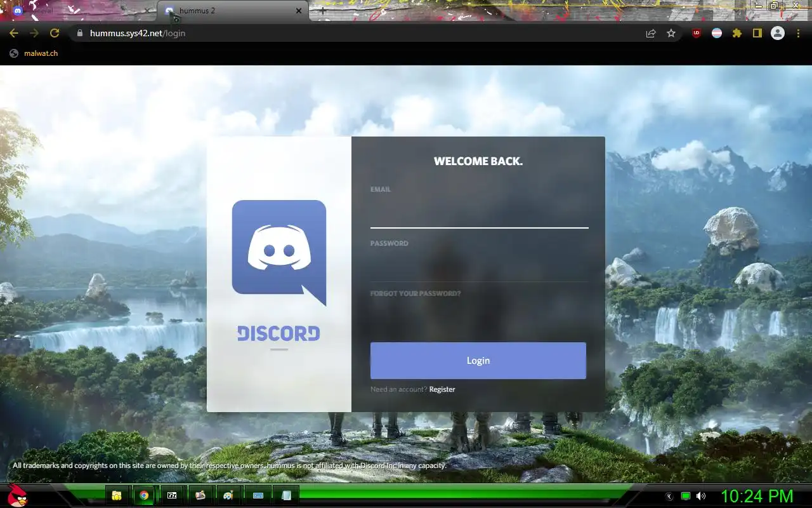Click the padlock site info icon
812x508 pixels.
click(x=79, y=33)
